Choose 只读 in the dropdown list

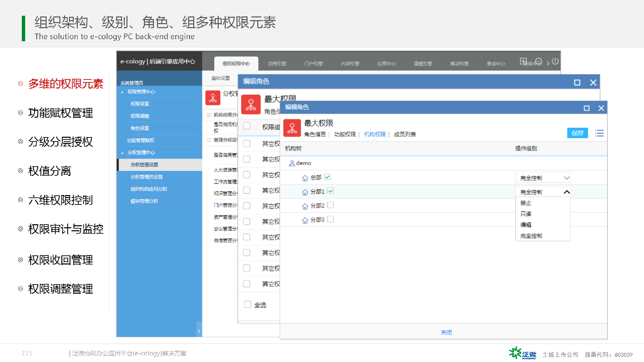[x=526, y=214]
